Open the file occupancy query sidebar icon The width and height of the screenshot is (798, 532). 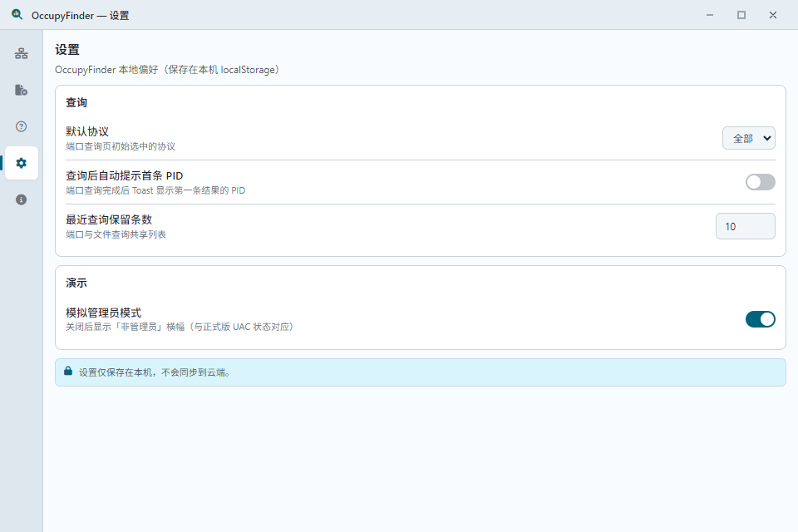pos(22,90)
